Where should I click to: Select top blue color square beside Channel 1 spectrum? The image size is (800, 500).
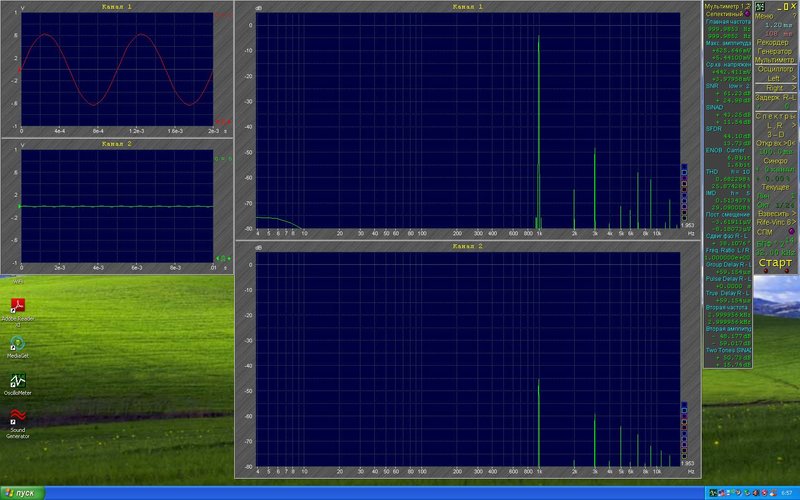click(x=684, y=166)
